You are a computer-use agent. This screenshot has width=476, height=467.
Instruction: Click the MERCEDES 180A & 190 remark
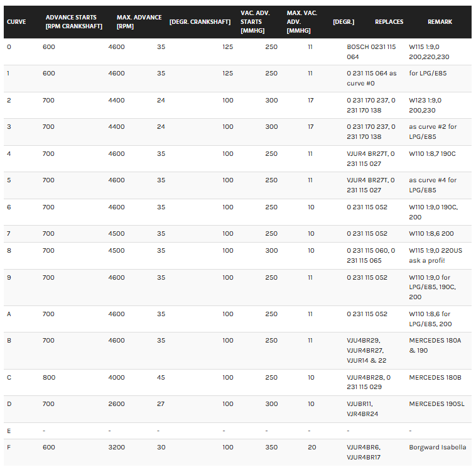point(435,346)
